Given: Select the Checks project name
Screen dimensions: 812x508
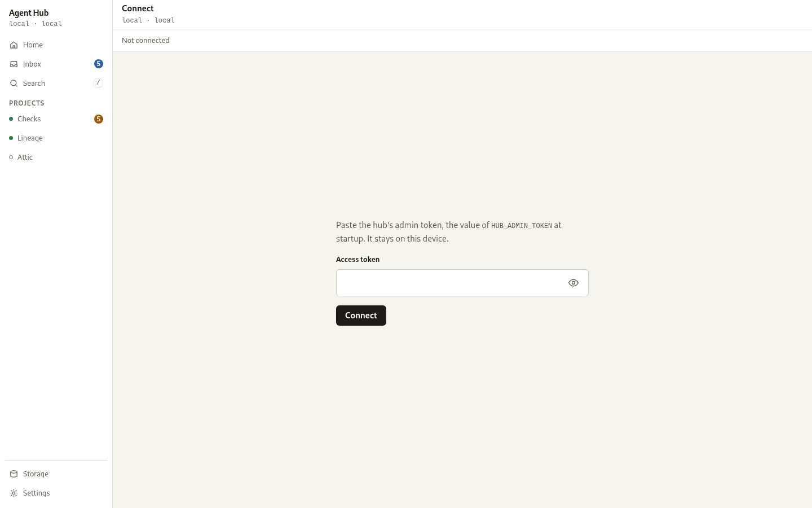Looking at the screenshot, I should 29,119.
